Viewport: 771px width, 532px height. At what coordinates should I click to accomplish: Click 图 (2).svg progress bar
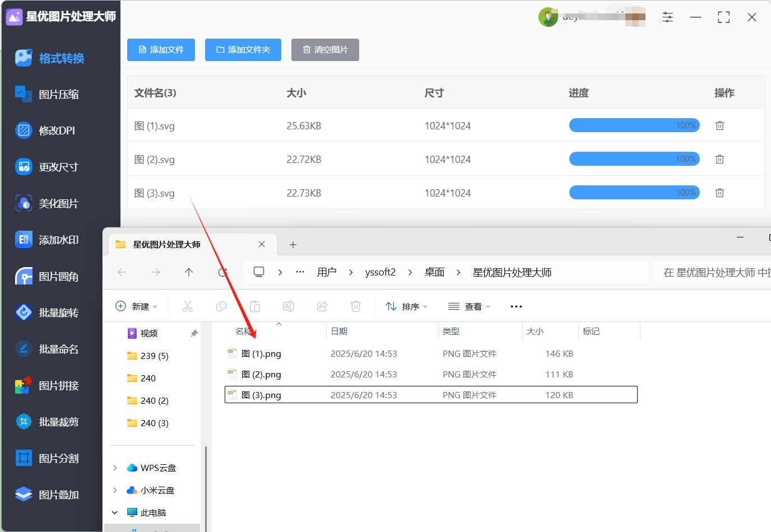pyautogui.click(x=634, y=159)
